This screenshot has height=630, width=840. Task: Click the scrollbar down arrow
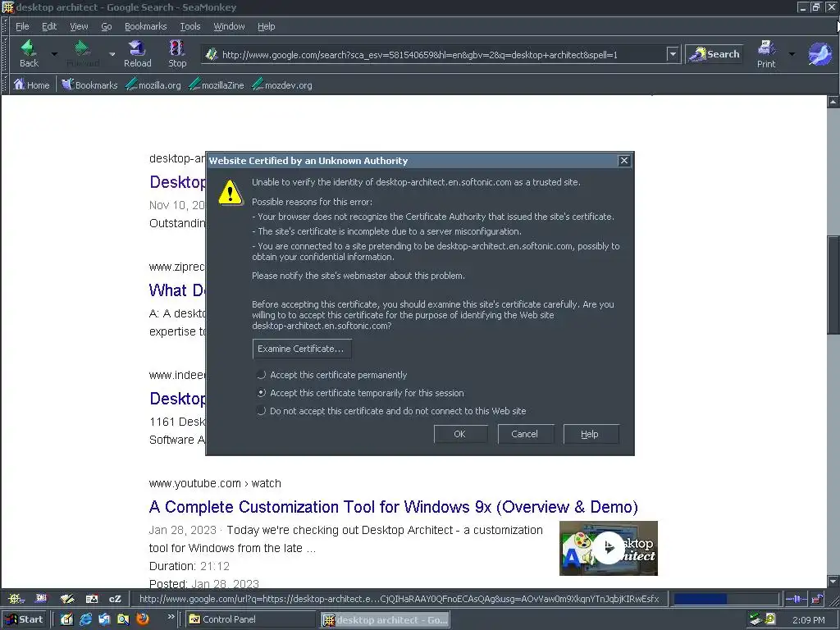(x=833, y=582)
